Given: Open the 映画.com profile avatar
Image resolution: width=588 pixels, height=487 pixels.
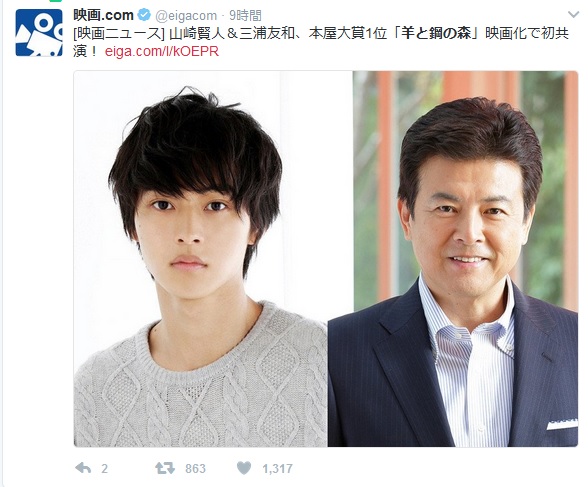Looking at the screenshot, I should [39, 33].
